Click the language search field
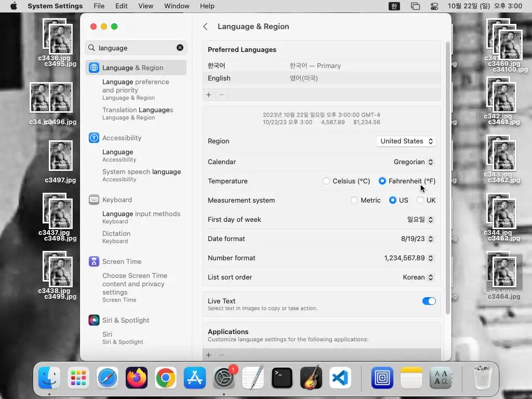Screen dimensions: 532x399 (x=136, y=48)
